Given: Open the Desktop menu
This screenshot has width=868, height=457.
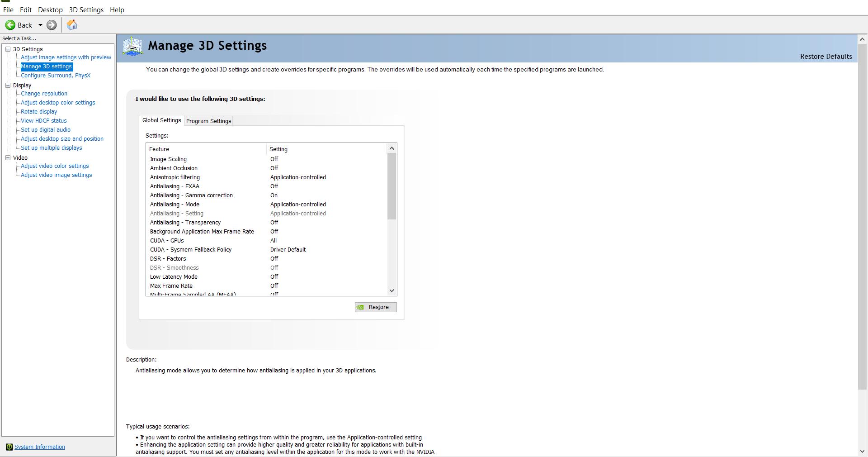Looking at the screenshot, I should point(50,10).
